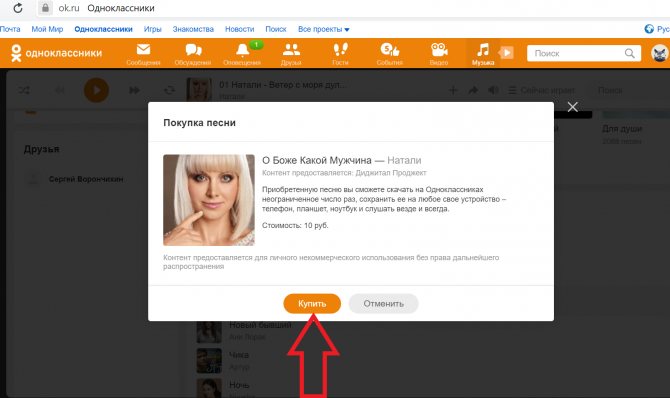Click the Почта link in the top bar
This screenshot has width=670, height=398.
point(10,29)
